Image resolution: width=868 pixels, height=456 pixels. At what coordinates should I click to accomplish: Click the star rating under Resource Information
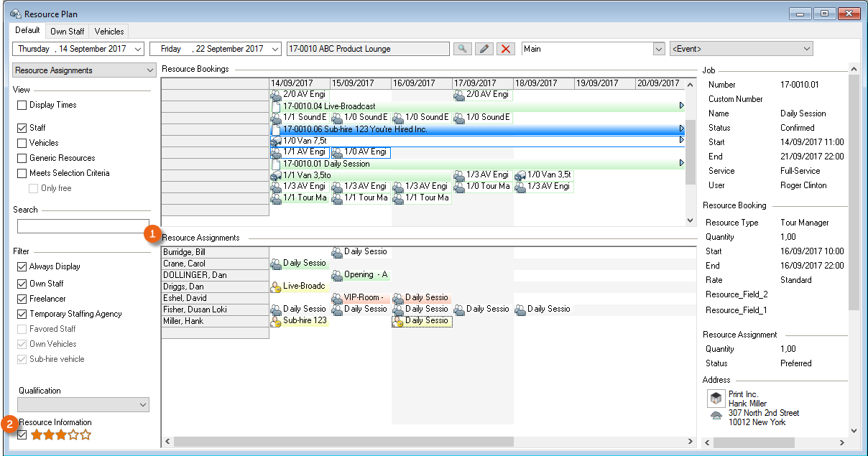61,435
